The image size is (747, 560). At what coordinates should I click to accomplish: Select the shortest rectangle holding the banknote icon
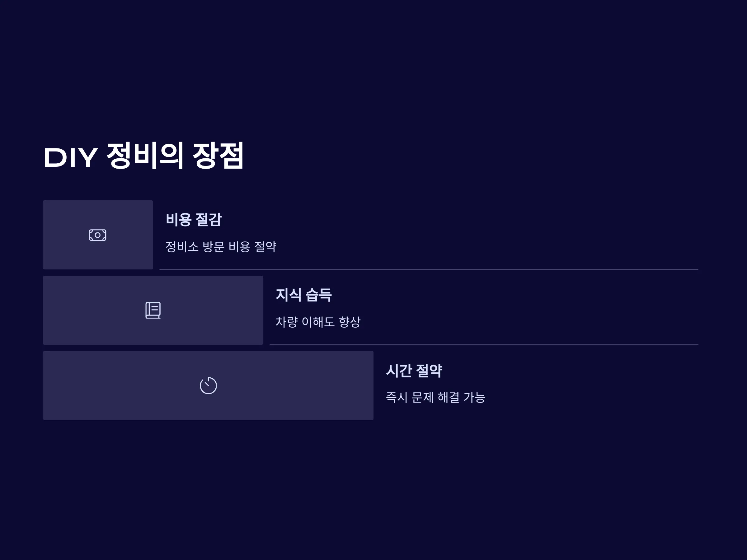tap(98, 235)
